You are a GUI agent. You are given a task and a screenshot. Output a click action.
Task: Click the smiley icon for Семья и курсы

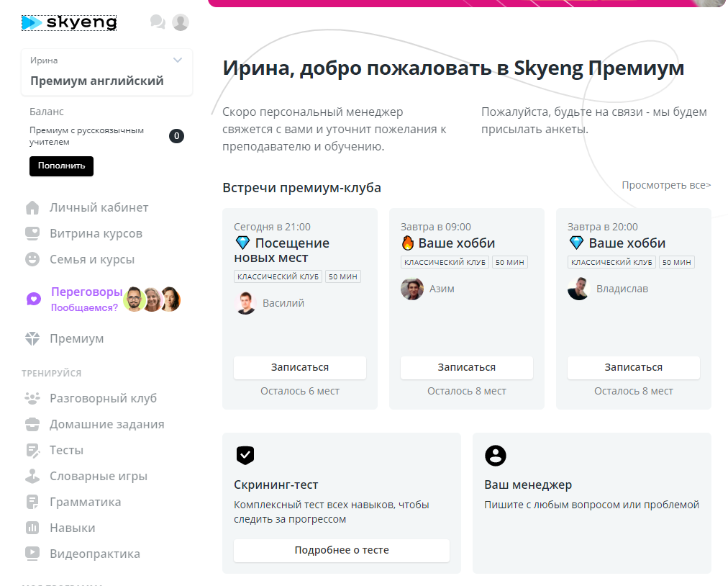32,259
